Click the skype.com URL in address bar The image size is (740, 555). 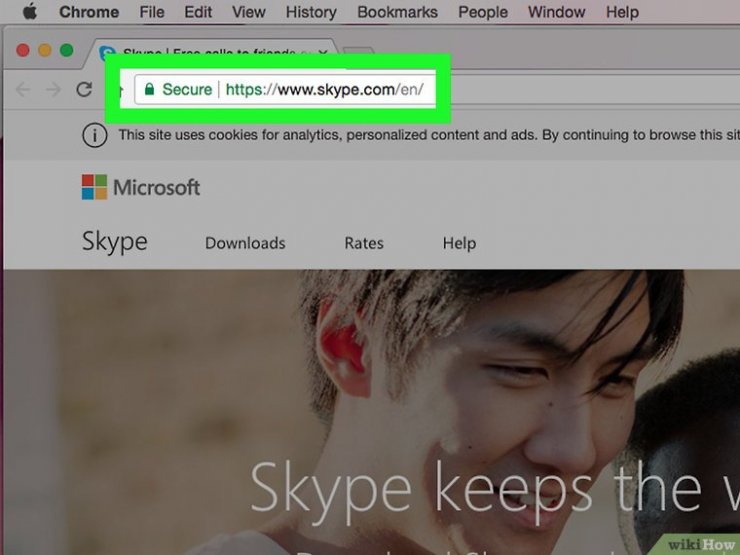pos(324,89)
